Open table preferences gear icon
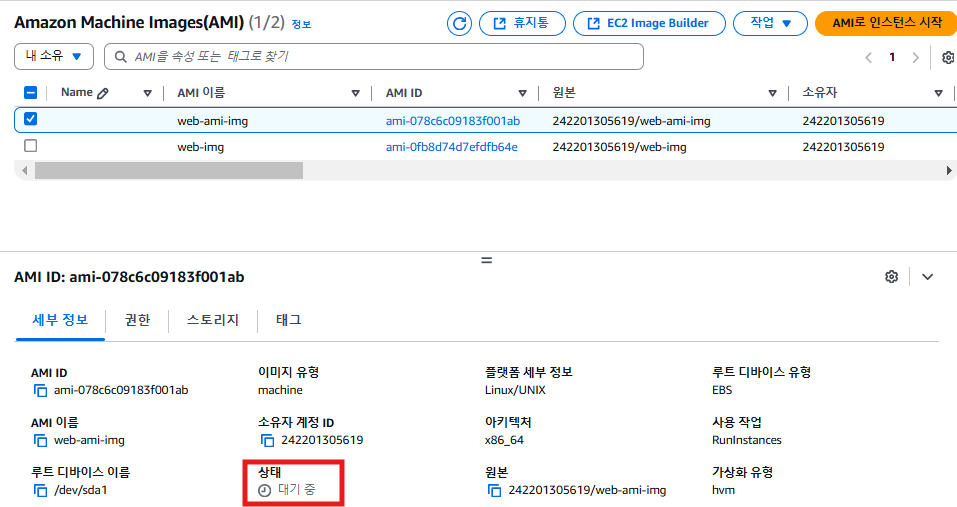Viewport: 957px width, 507px height. (948, 58)
